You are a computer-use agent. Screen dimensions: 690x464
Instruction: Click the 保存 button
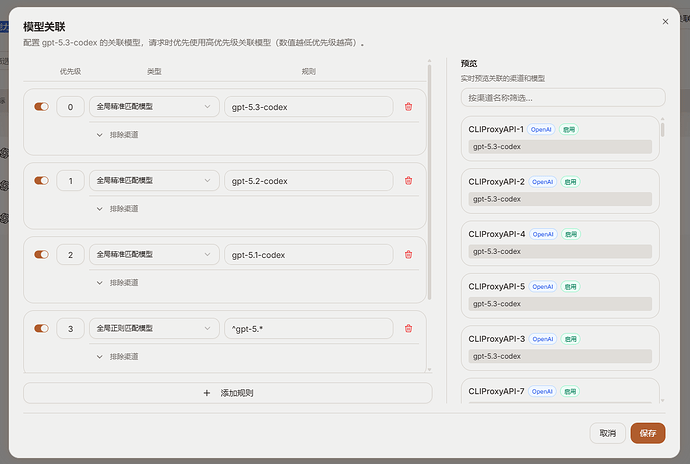click(648, 433)
